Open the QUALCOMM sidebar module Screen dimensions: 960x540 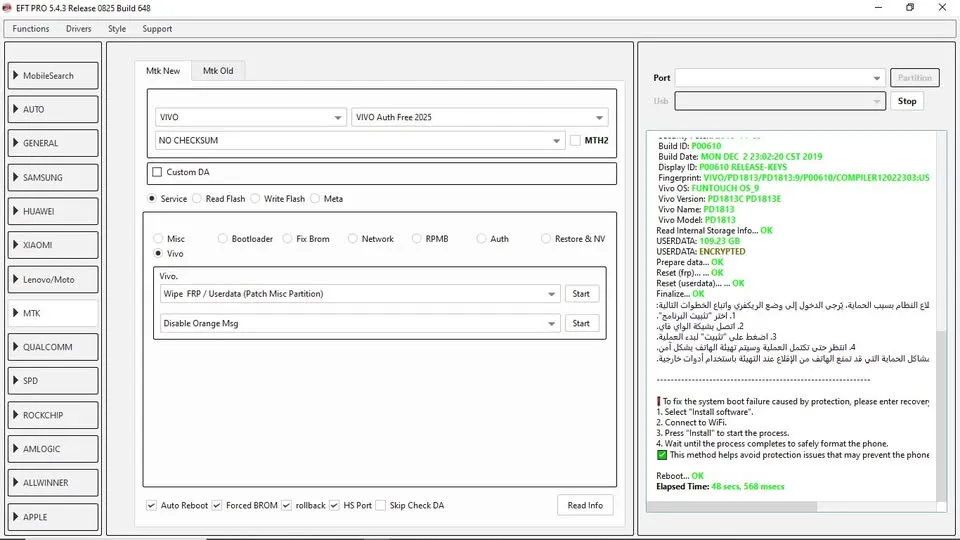(x=54, y=348)
